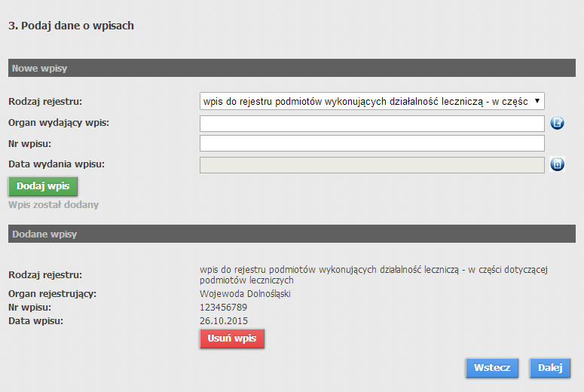Viewport: 584px width, 392px height.
Task: Proceed with the Dalej button
Action: 550,368
